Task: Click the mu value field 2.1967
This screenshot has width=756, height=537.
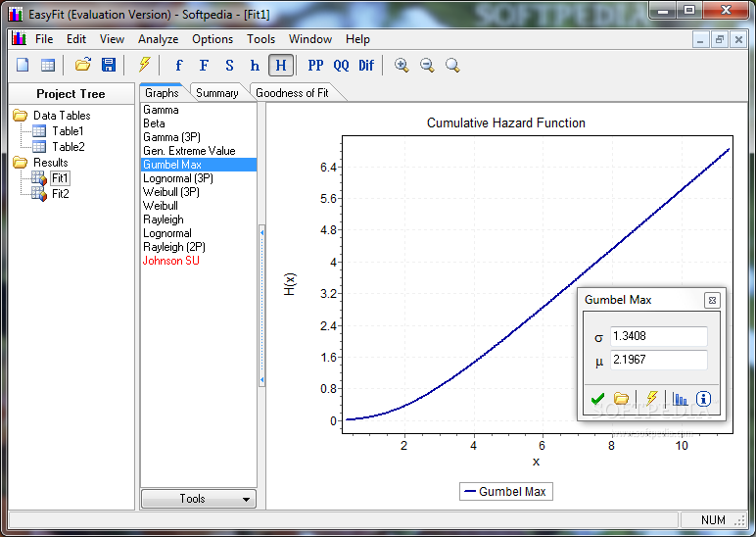Action: (659, 360)
